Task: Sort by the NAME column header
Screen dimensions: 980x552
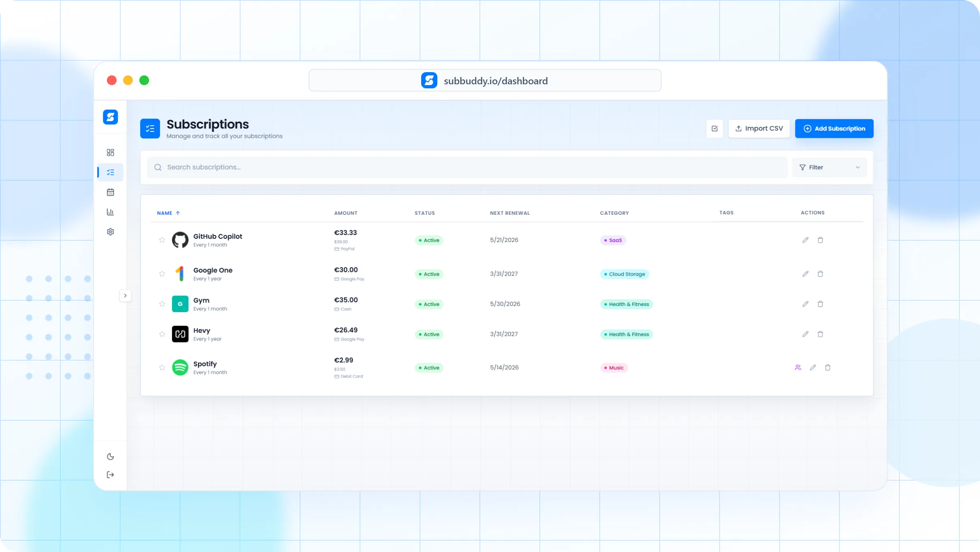Action: click(168, 213)
